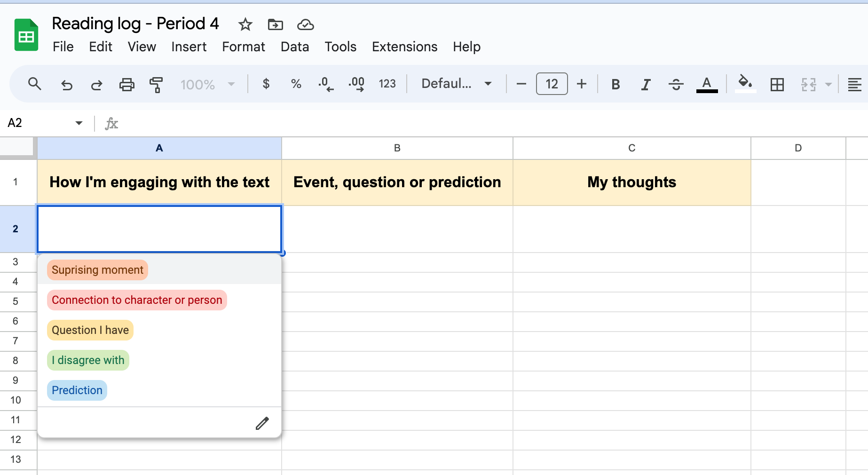Open the fill color picker

[744, 85]
